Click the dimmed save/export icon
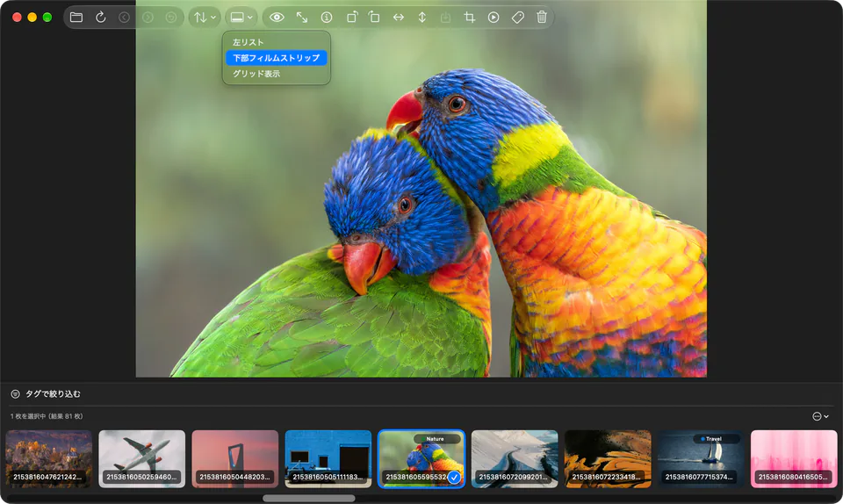The width and height of the screenshot is (843, 504). click(446, 18)
